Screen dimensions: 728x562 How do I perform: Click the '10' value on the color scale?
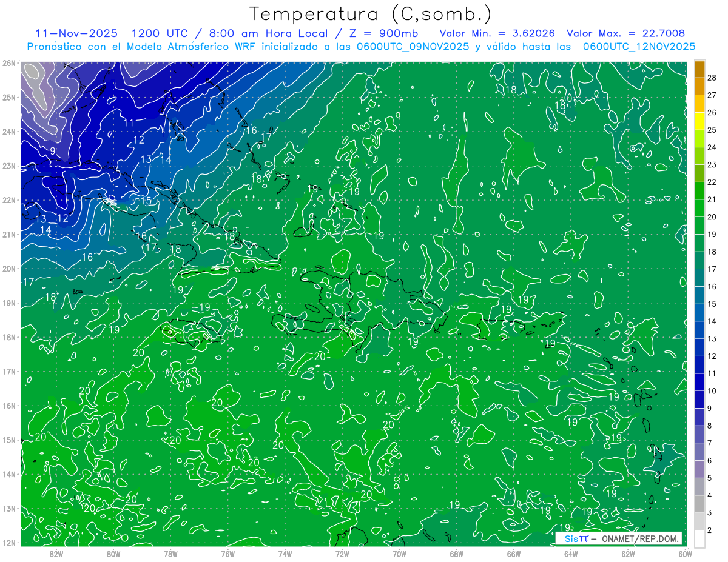(712, 391)
